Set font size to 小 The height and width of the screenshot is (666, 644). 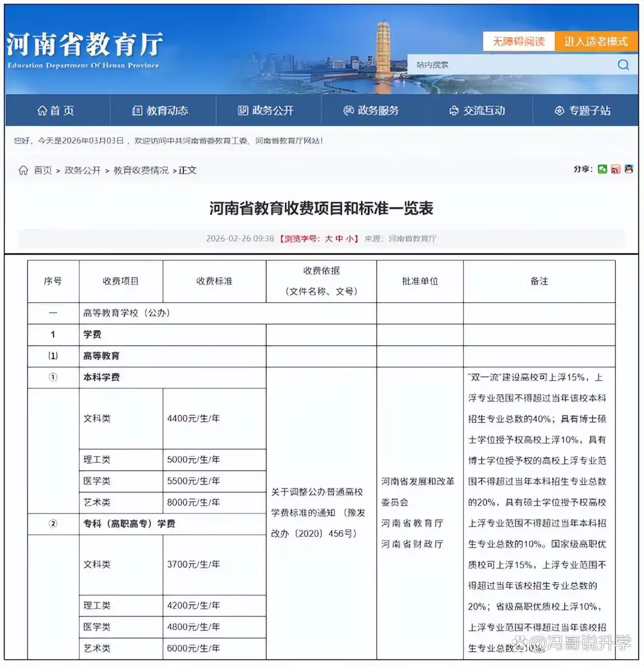point(351,239)
